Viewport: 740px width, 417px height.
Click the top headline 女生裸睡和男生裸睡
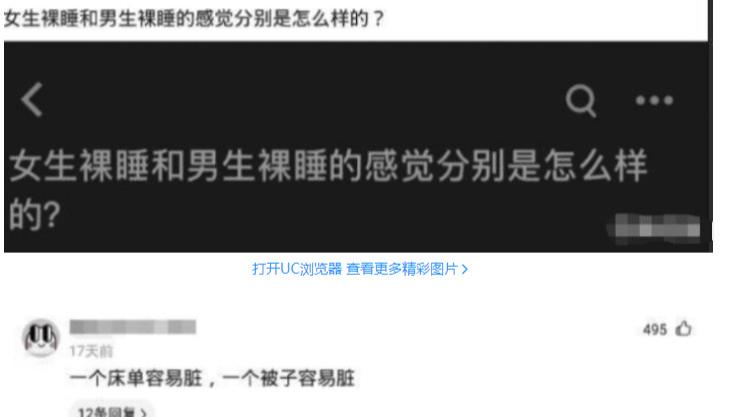[x=194, y=19]
